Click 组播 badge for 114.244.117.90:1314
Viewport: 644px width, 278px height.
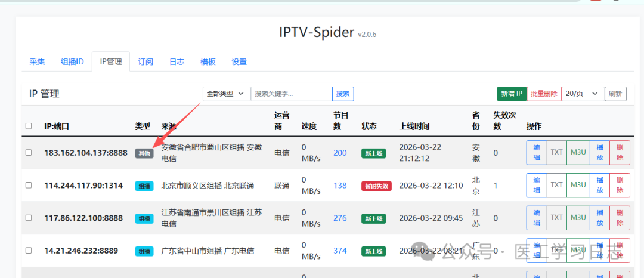tap(144, 186)
